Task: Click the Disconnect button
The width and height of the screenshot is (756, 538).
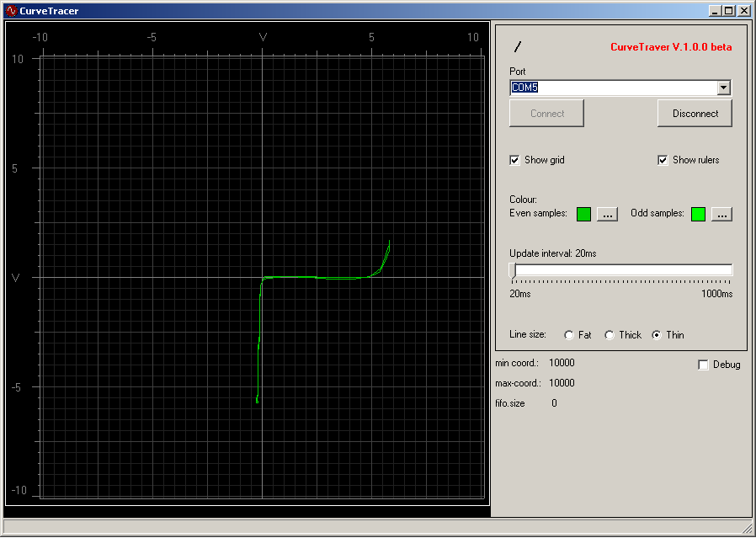Action: [x=695, y=114]
